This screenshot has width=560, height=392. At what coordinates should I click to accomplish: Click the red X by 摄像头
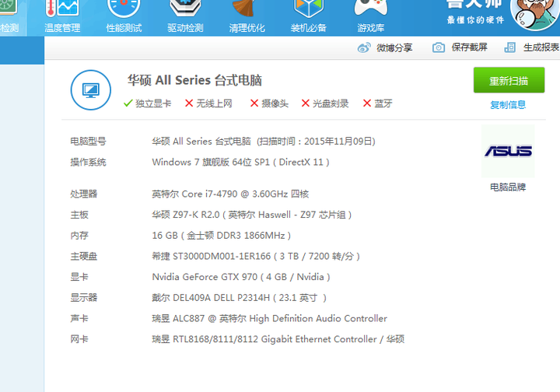pyautogui.click(x=254, y=103)
